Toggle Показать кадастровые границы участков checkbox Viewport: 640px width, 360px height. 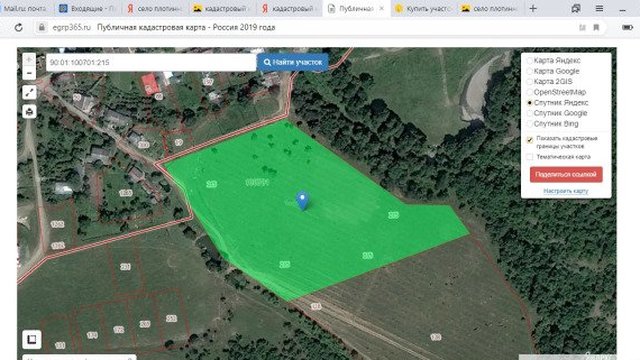tap(530, 140)
